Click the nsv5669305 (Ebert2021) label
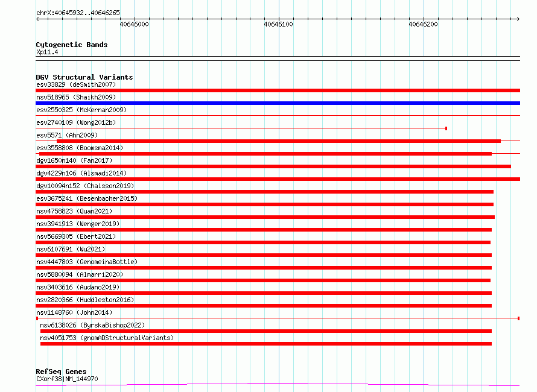The image size is (537, 392). tap(76, 236)
